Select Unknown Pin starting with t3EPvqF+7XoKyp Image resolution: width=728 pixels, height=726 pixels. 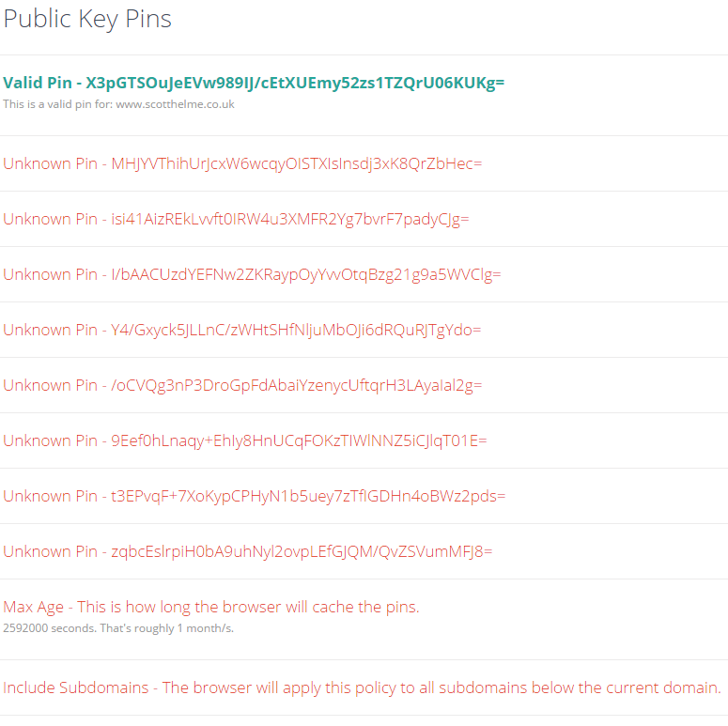click(x=254, y=496)
